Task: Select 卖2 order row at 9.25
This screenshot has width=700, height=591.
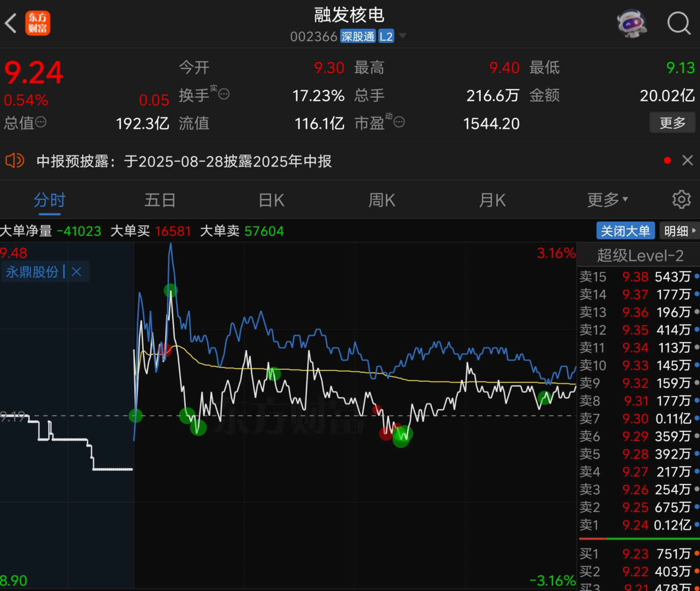Action: point(639,507)
